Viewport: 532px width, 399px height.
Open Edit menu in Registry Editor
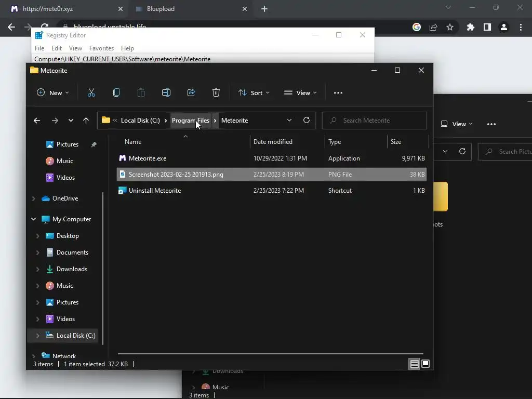click(x=56, y=48)
